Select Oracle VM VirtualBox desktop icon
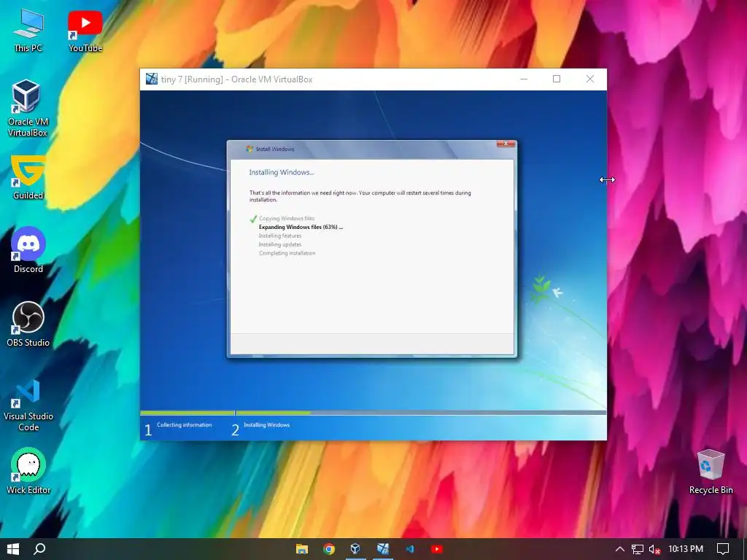 pyautogui.click(x=28, y=109)
